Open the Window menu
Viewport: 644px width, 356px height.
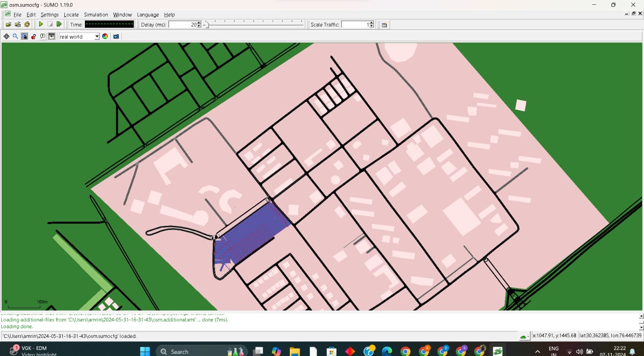click(x=122, y=14)
